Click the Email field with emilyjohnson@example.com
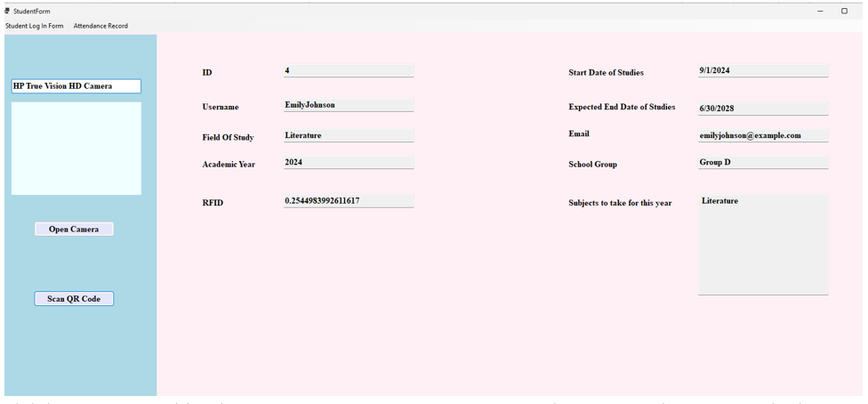This screenshot has width=868, height=404. tap(762, 135)
